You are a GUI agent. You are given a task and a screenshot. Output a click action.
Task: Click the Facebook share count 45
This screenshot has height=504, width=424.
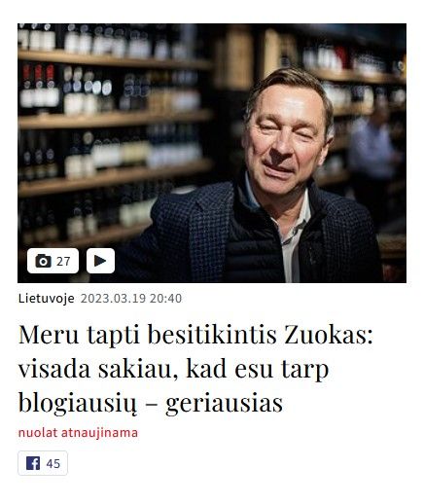(x=53, y=463)
